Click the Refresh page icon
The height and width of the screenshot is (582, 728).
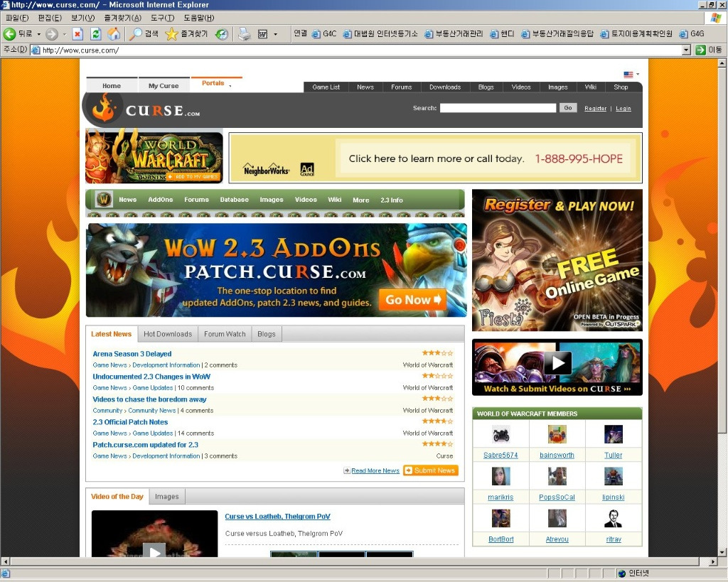click(95, 34)
